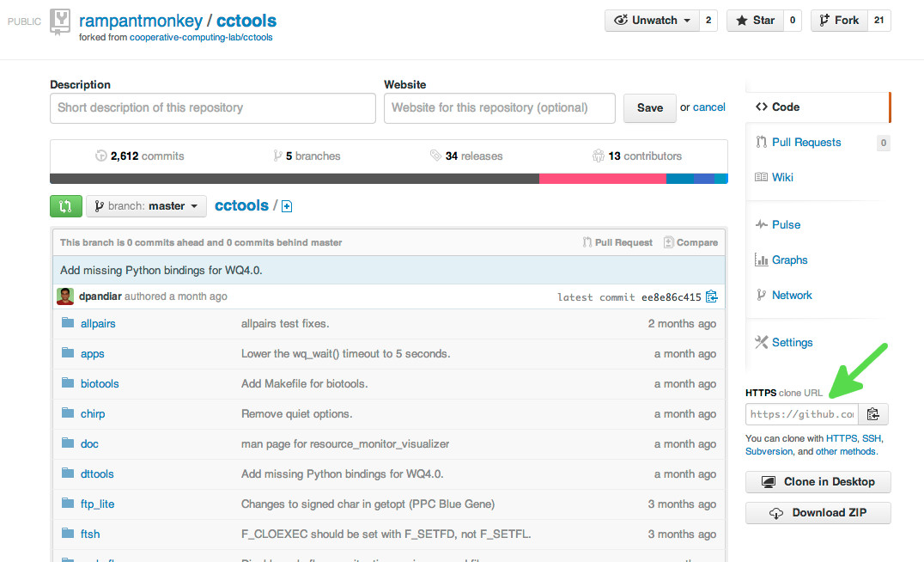Screen dimensions: 924x562
Task: Click the plus icon to create new file
Action: 287,206
